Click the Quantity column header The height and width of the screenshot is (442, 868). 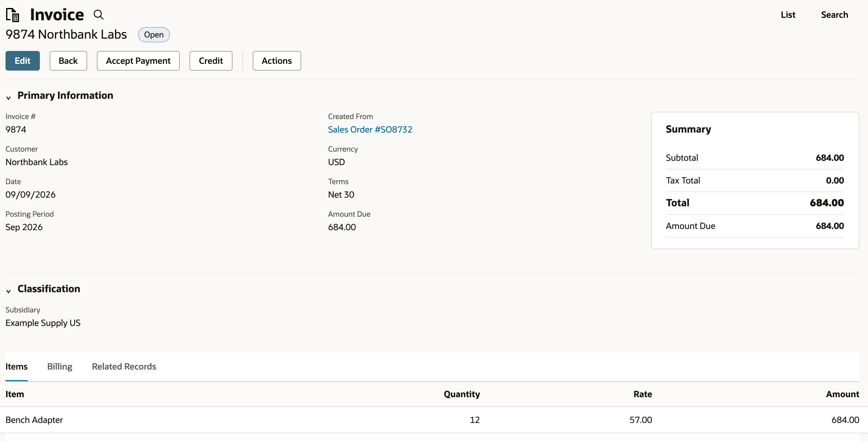tap(462, 394)
